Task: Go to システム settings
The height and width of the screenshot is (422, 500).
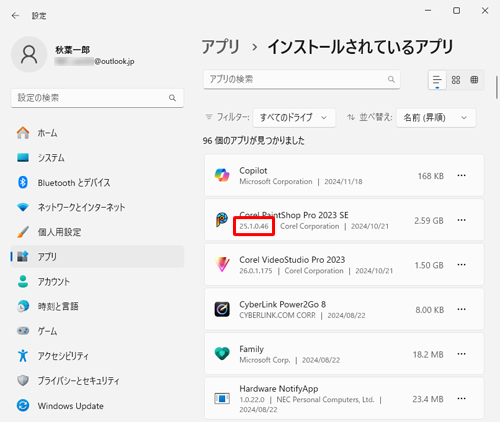Action: [97, 158]
